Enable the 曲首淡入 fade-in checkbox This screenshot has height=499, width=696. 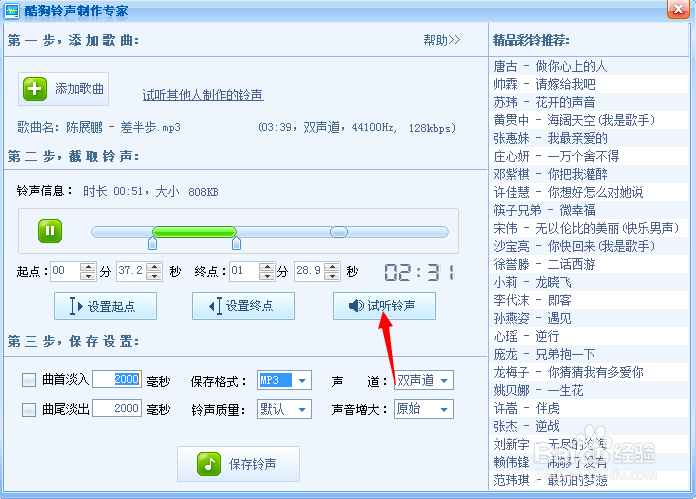29,380
